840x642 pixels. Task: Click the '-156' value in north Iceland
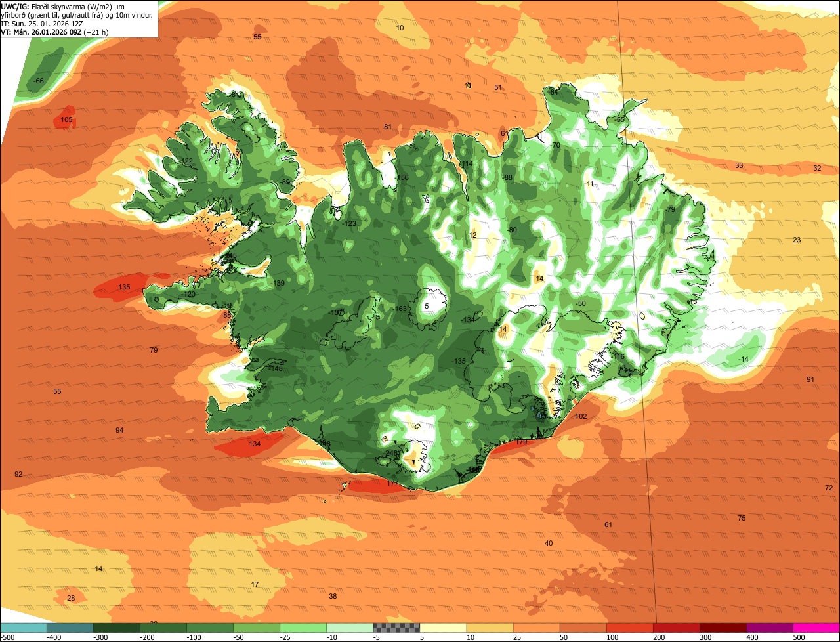click(402, 178)
